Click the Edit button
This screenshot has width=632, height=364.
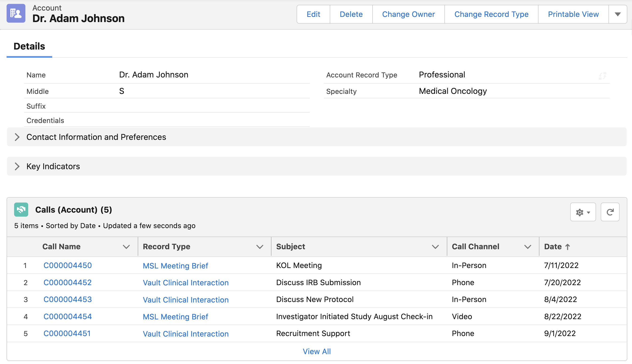pos(313,14)
